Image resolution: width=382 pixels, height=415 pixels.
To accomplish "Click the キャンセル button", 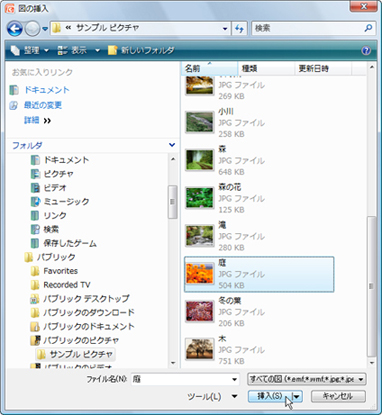I will pyautogui.click(x=338, y=396).
